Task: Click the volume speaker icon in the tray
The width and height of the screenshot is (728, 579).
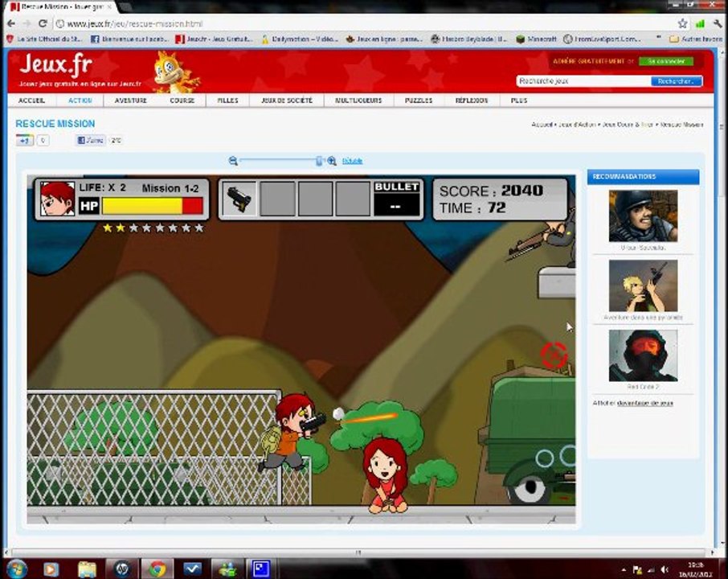Action: coord(665,569)
